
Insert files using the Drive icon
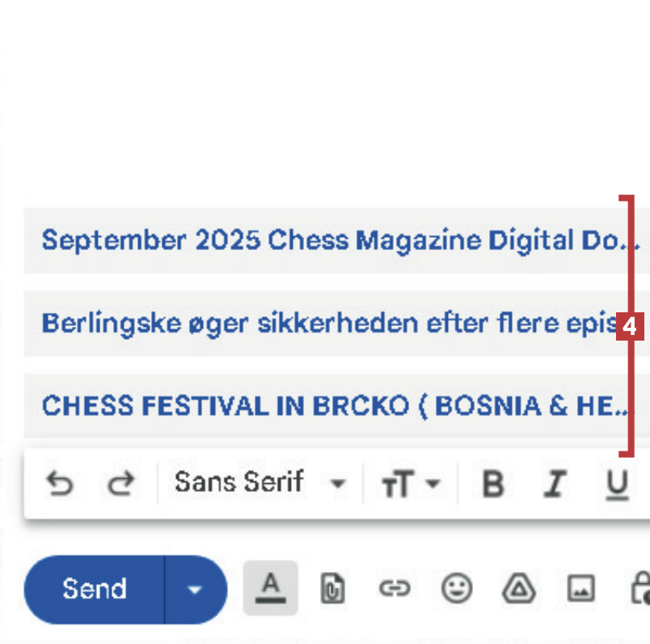(518, 589)
